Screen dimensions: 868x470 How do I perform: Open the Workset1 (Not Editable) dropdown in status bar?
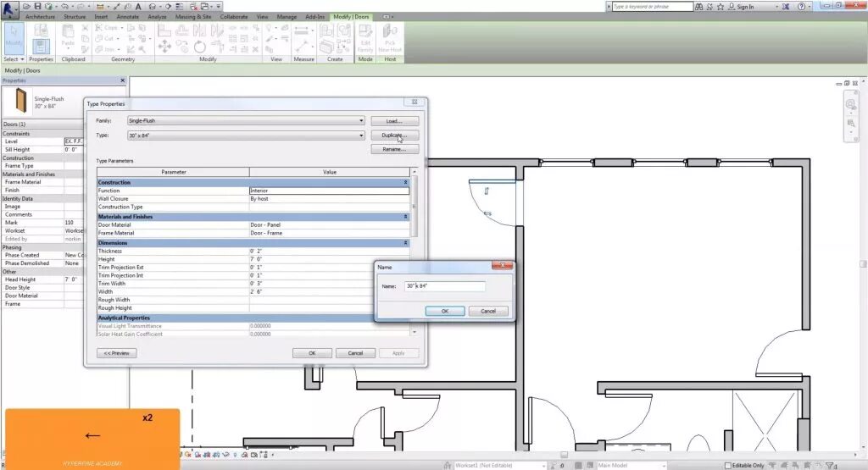(500, 466)
